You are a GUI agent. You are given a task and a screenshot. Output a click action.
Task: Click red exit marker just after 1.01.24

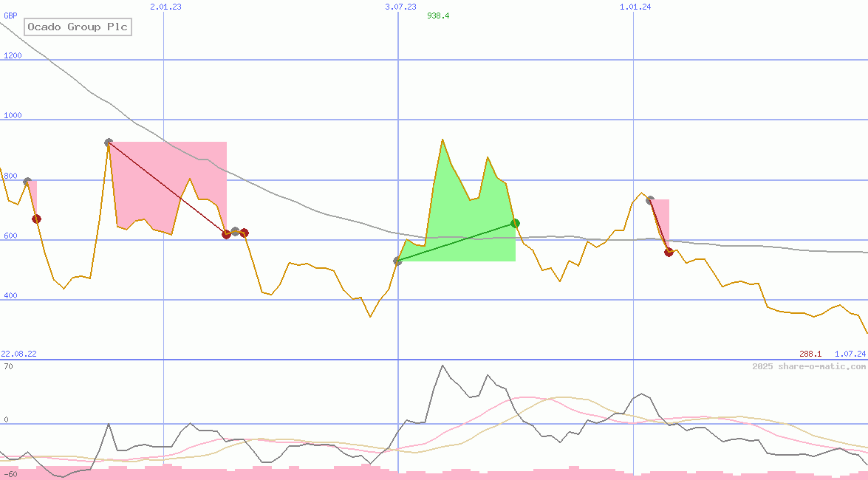(x=669, y=253)
